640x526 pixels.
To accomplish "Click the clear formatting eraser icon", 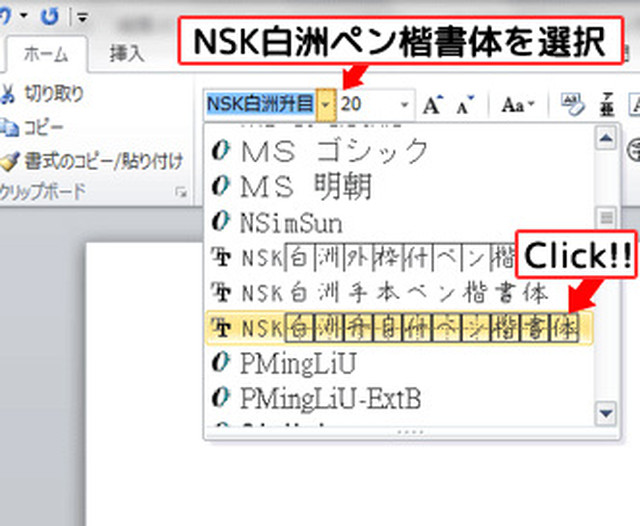I will click(x=572, y=104).
